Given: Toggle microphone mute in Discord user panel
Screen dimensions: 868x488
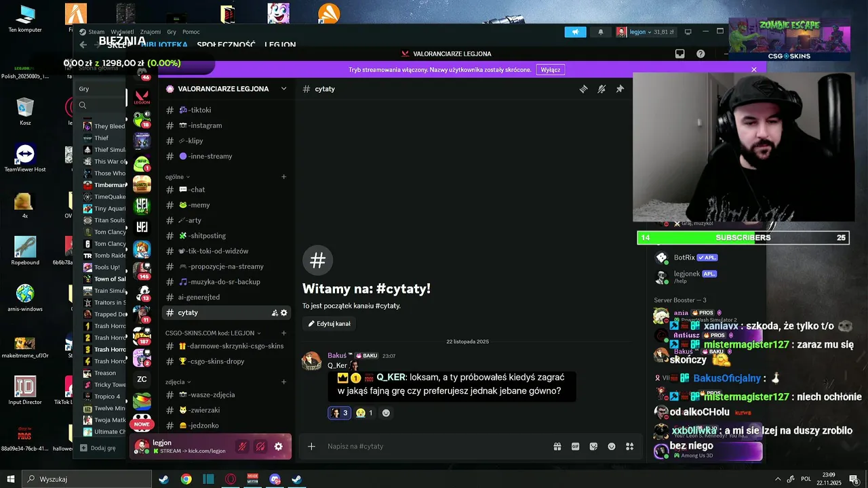Looking at the screenshot, I should pos(241,447).
